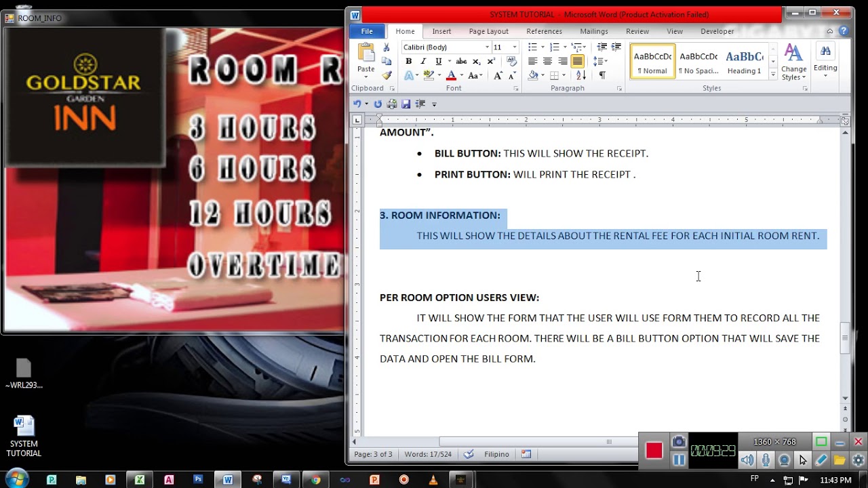Click the Undo icon in Quick Access
This screenshot has height=488, width=868.
pos(357,104)
